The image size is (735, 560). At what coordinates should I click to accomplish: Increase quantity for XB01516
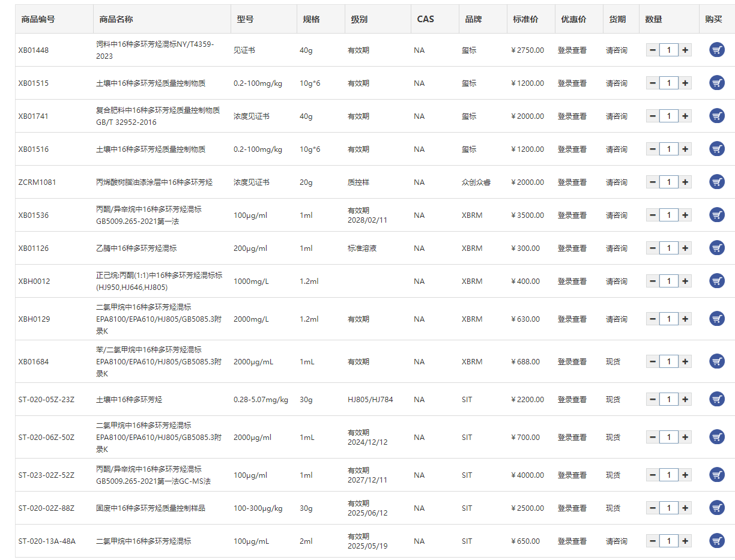[685, 149]
